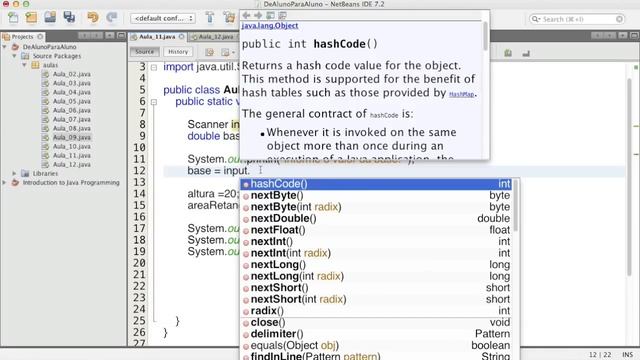The height and width of the screenshot is (360, 640).
Task: Choose hashCode() from the completion list
Action: [x=377, y=184]
